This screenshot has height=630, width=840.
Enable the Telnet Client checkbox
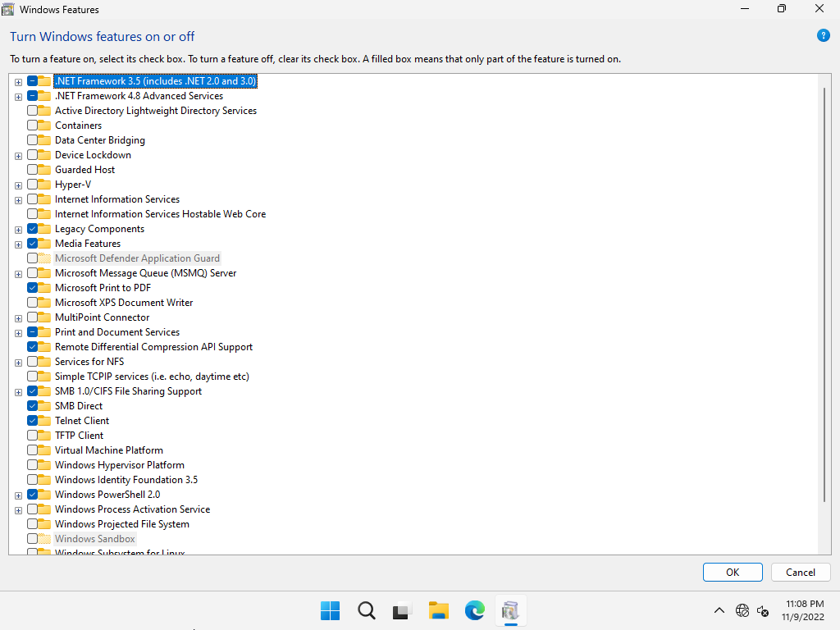pyautogui.click(x=33, y=421)
